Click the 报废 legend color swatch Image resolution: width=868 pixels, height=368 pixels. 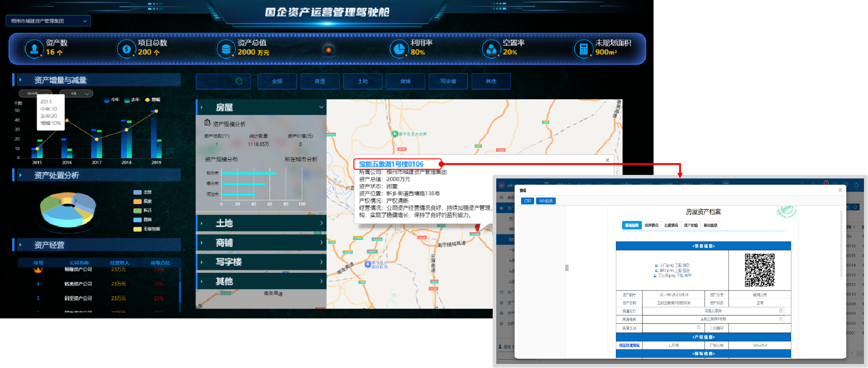pyautogui.click(x=137, y=201)
